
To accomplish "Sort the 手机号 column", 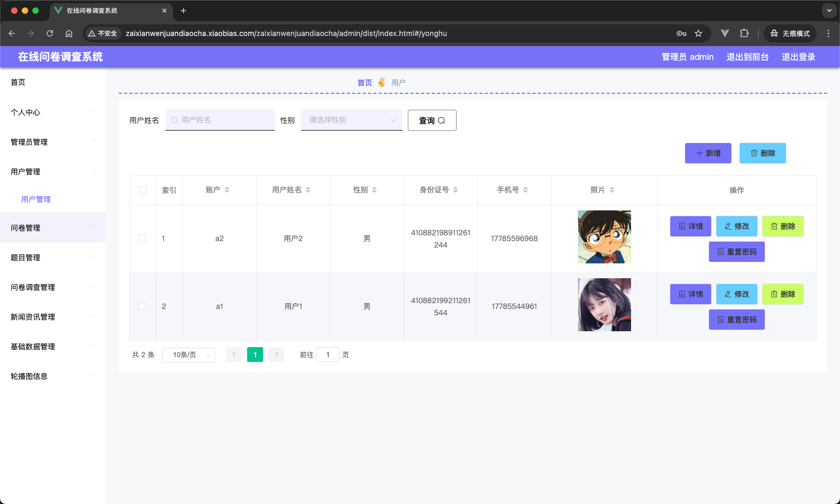I will point(526,190).
